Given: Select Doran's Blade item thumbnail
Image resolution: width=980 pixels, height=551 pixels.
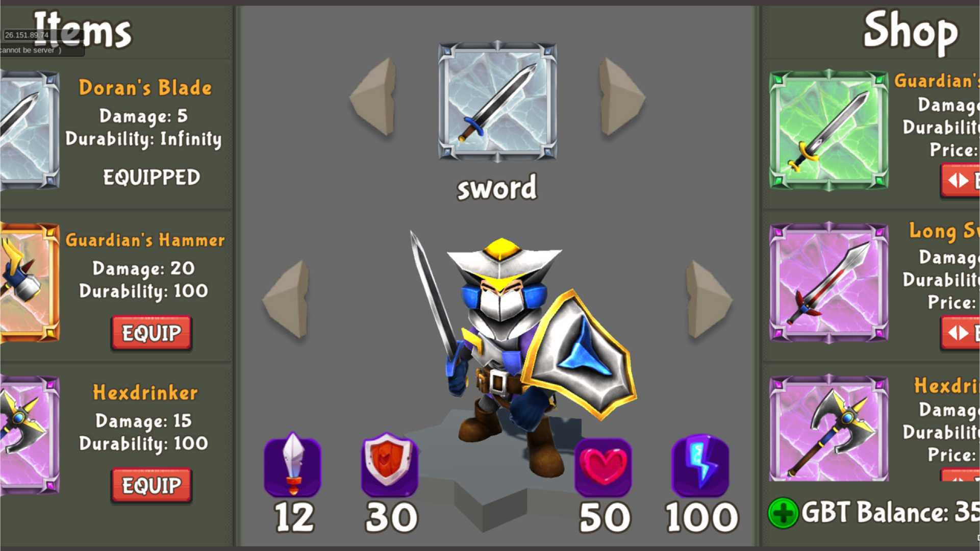Looking at the screenshot, I should (30, 130).
